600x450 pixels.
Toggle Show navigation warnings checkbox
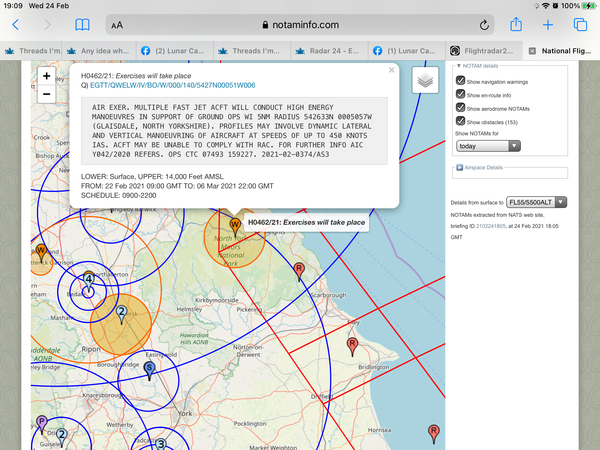(460, 80)
